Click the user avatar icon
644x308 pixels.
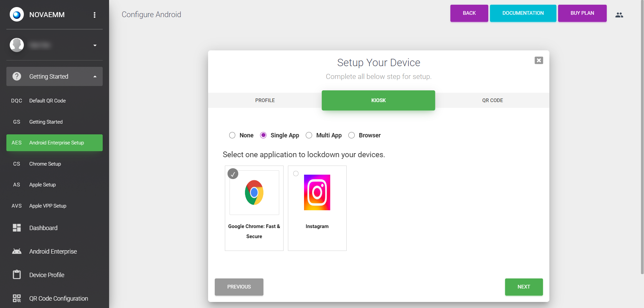(17, 45)
